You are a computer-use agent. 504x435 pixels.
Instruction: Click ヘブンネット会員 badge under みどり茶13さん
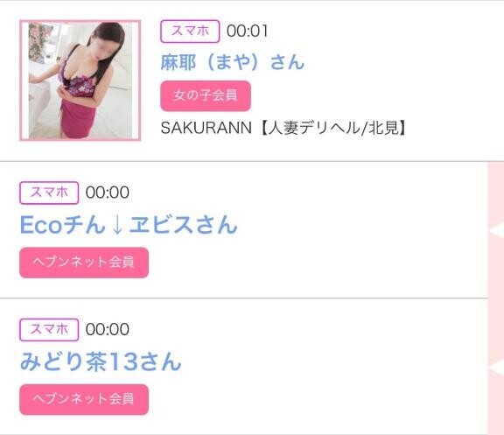(x=84, y=399)
